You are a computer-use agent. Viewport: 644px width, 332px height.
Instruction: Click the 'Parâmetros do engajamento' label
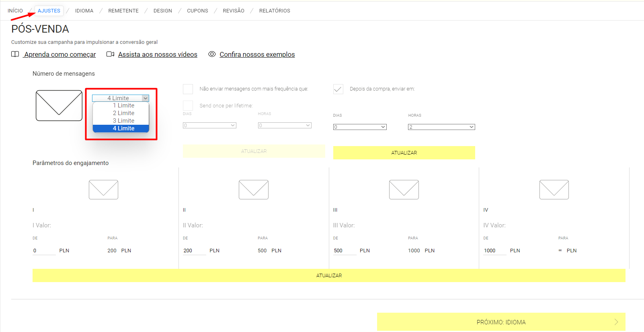70,163
